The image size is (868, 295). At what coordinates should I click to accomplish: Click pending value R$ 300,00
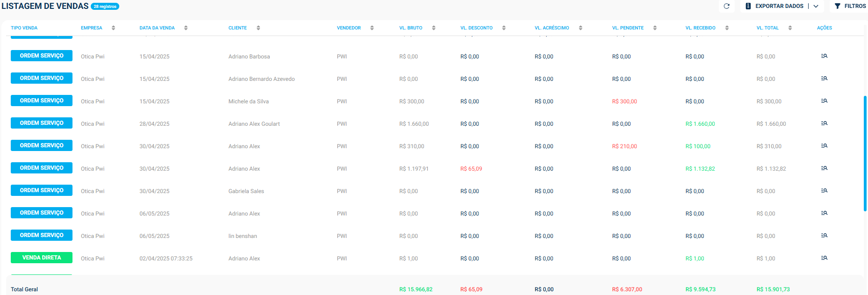point(624,101)
